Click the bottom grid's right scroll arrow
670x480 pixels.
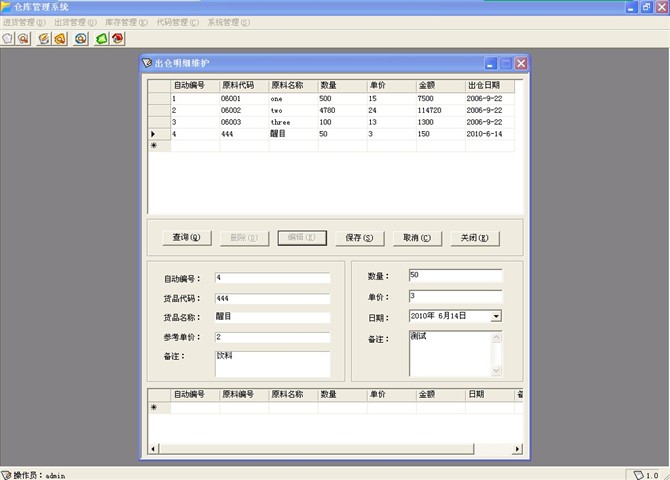coord(517,449)
